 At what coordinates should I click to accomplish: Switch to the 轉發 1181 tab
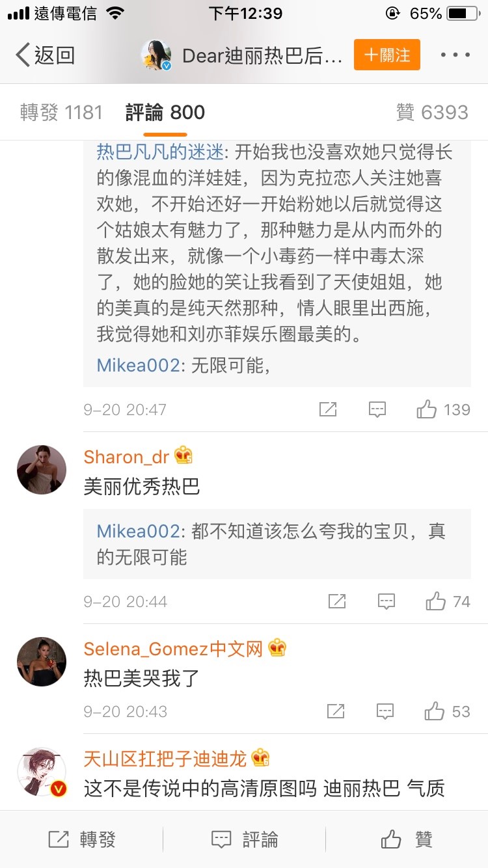point(62,113)
